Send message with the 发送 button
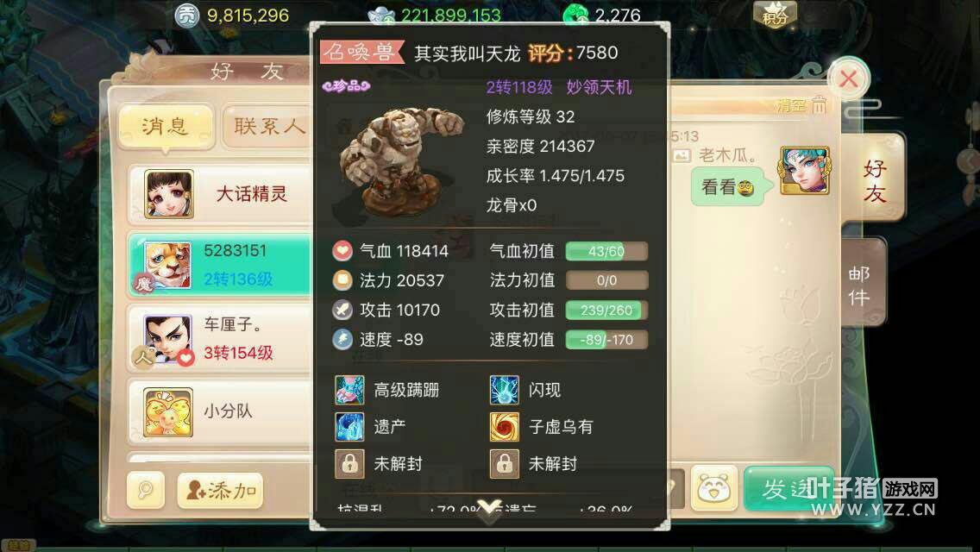This screenshot has height=552, width=980. [788, 488]
